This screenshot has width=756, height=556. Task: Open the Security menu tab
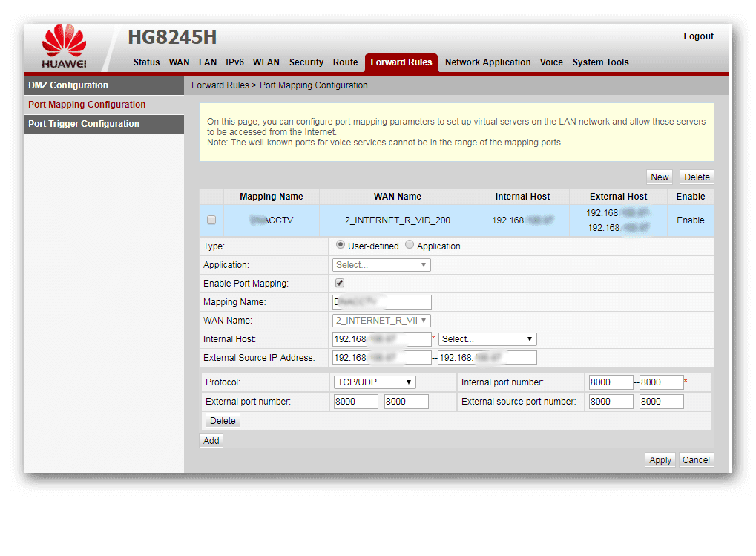306,62
